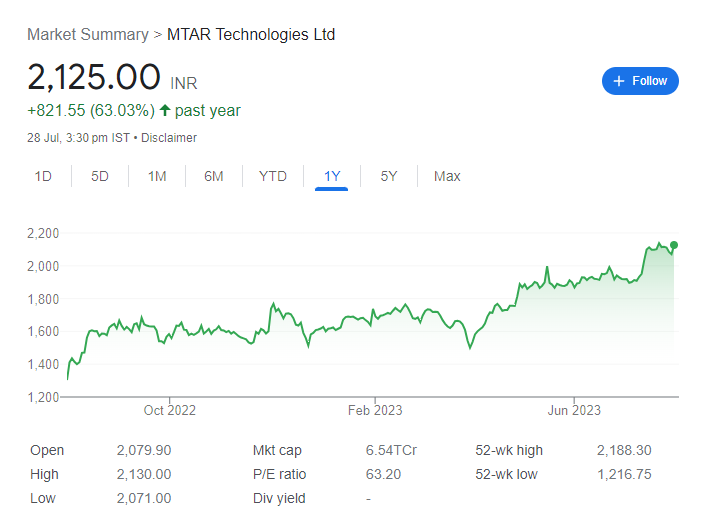Image resolution: width=715 pixels, height=516 pixels.
Task: Switch to the 1D chart range
Action: [x=43, y=176]
